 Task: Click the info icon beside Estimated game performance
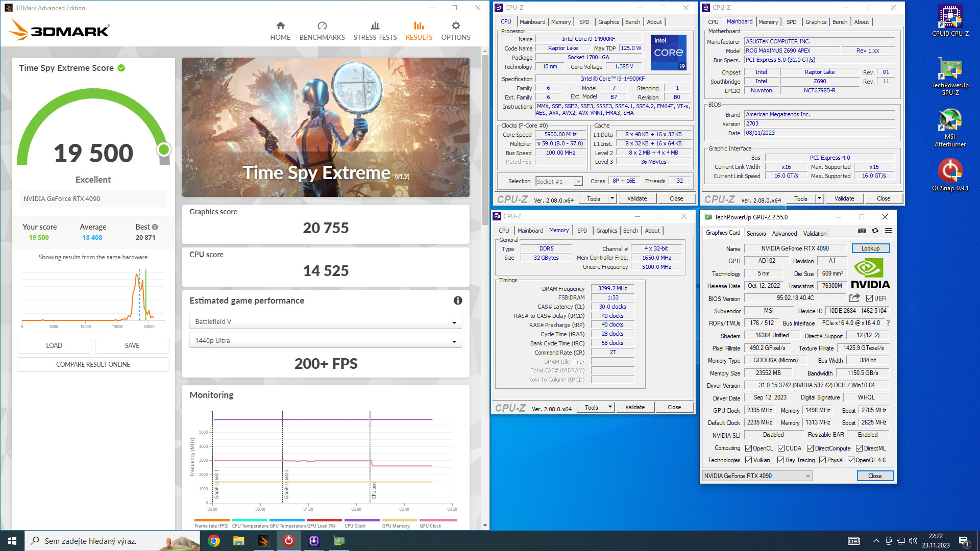click(458, 300)
